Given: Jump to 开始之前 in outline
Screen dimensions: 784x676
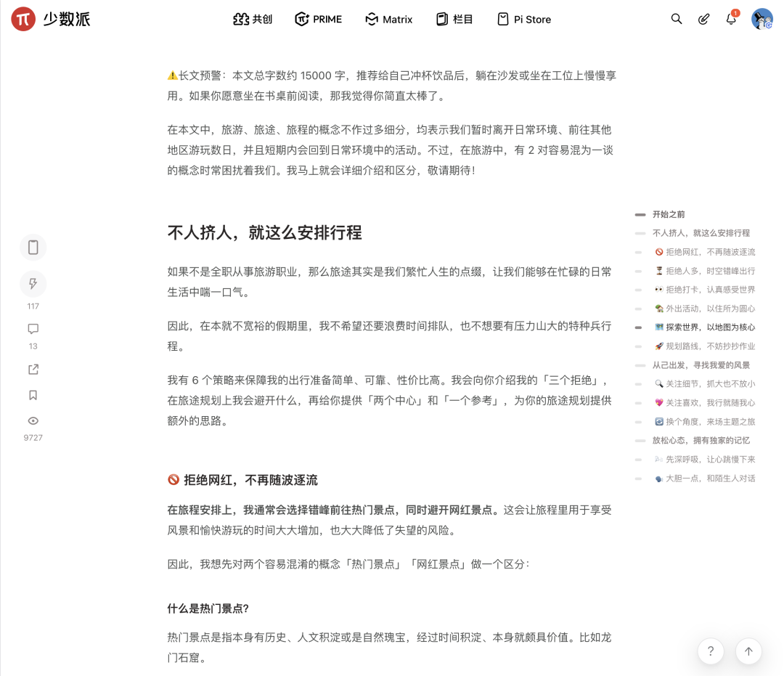Looking at the screenshot, I should pyautogui.click(x=669, y=214).
